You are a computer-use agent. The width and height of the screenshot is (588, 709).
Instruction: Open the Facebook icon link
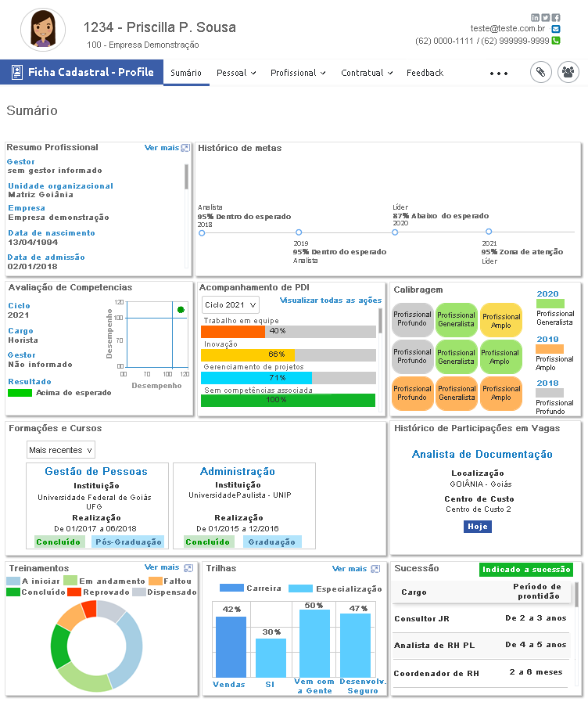click(x=556, y=17)
